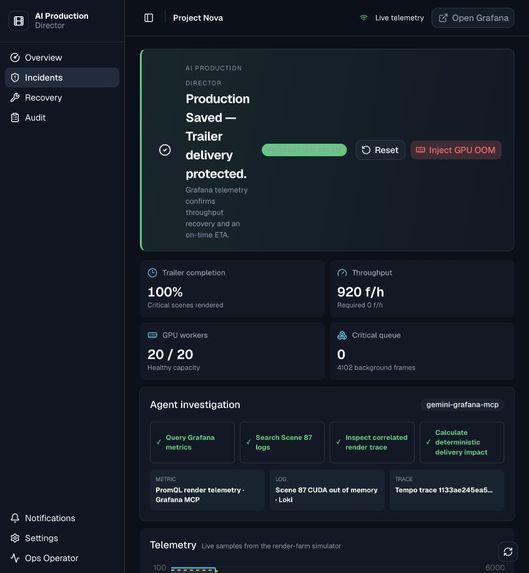529x573 pixels.
Task: Click the Critical scenes rendered text
Action: tap(185, 305)
